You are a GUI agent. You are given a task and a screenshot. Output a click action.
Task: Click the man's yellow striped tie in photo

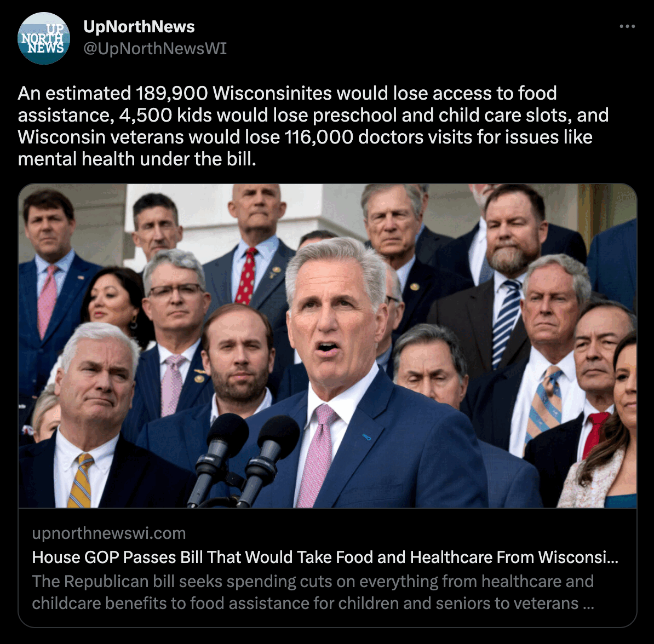pos(80,480)
